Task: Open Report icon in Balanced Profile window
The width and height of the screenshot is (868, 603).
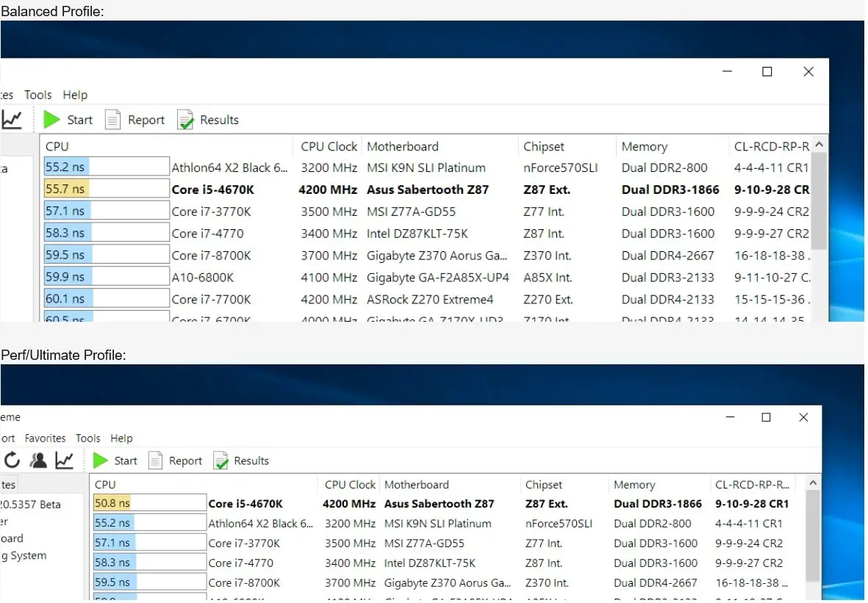Action: 112,120
